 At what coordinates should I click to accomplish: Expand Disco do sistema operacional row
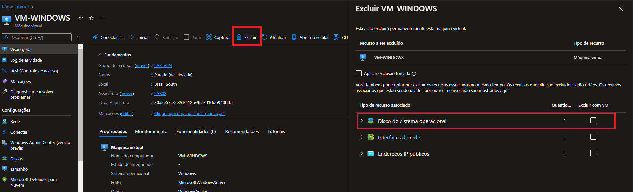pos(362,121)
